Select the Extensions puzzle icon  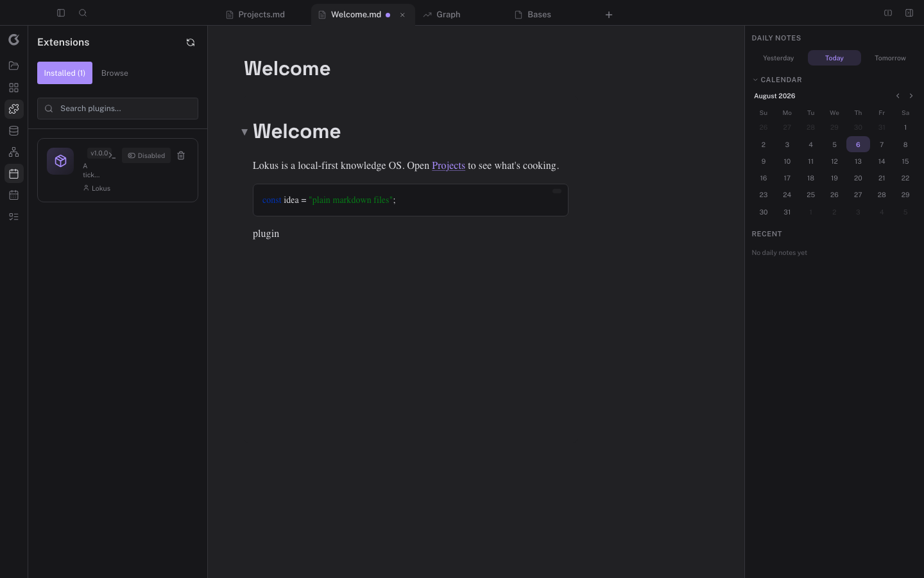pos(14,109)
